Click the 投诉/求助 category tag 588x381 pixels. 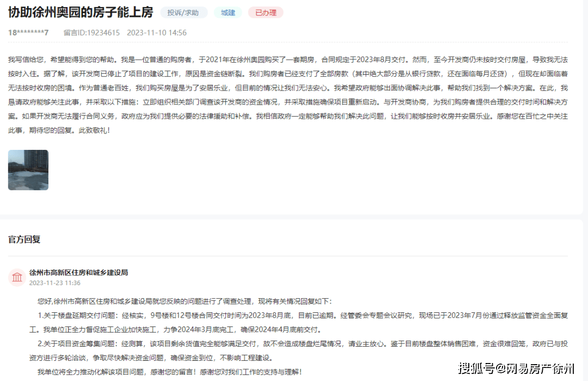coord(183,13)
